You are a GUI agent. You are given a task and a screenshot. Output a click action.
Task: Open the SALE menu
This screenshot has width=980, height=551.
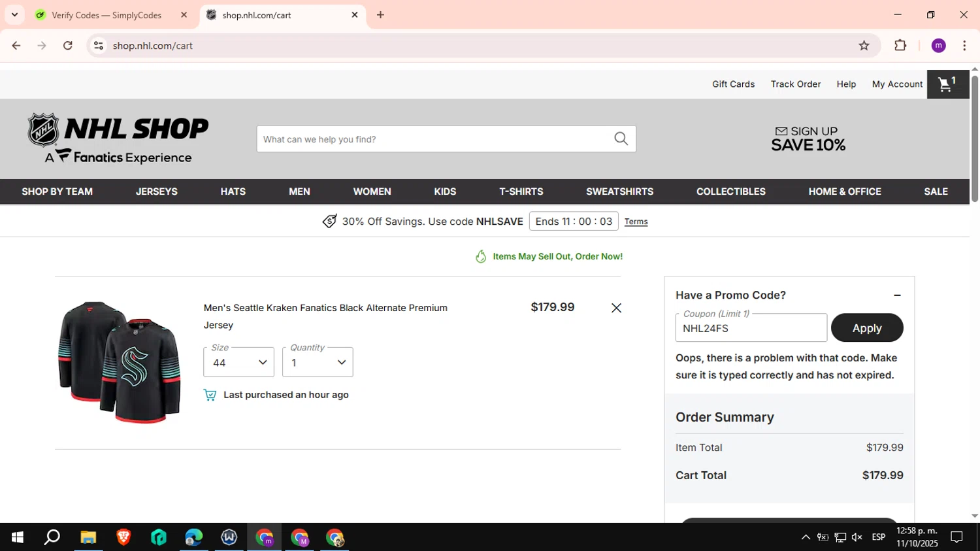(x=936, y=192)
